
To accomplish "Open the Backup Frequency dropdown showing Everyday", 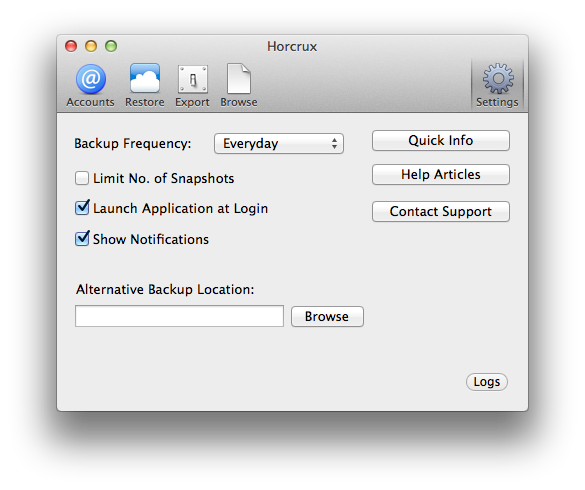I will pos(279,144).
